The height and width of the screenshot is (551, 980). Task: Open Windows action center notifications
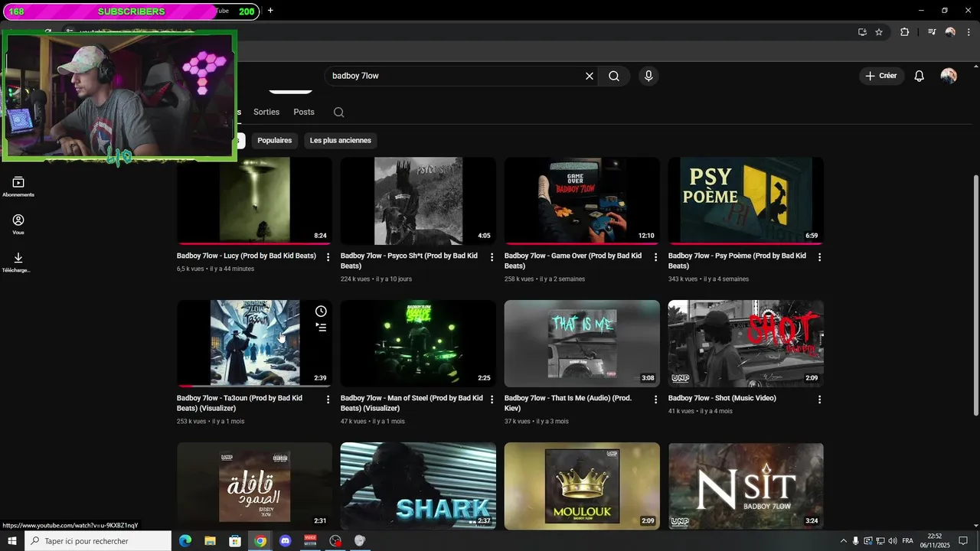964,541
